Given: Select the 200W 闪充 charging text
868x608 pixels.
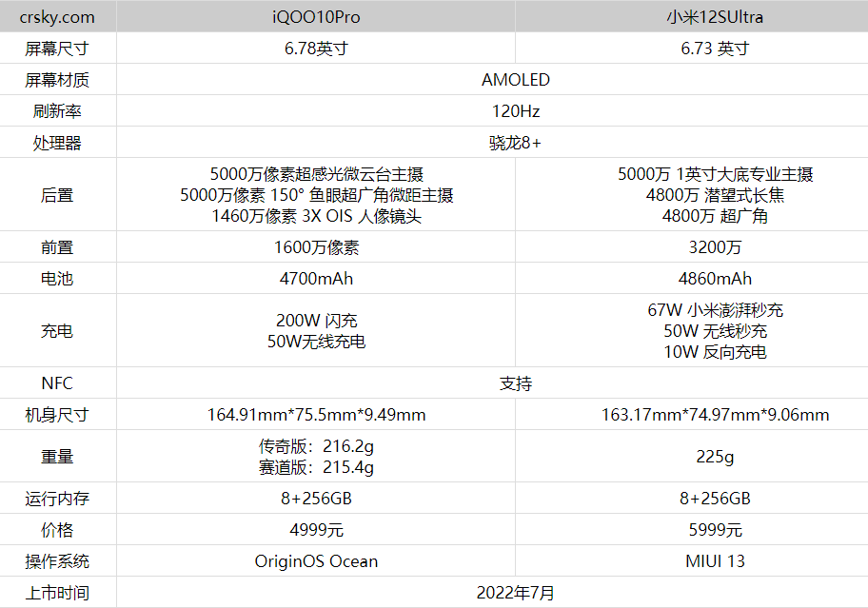Looking at the screenshot, I should 316,321.
